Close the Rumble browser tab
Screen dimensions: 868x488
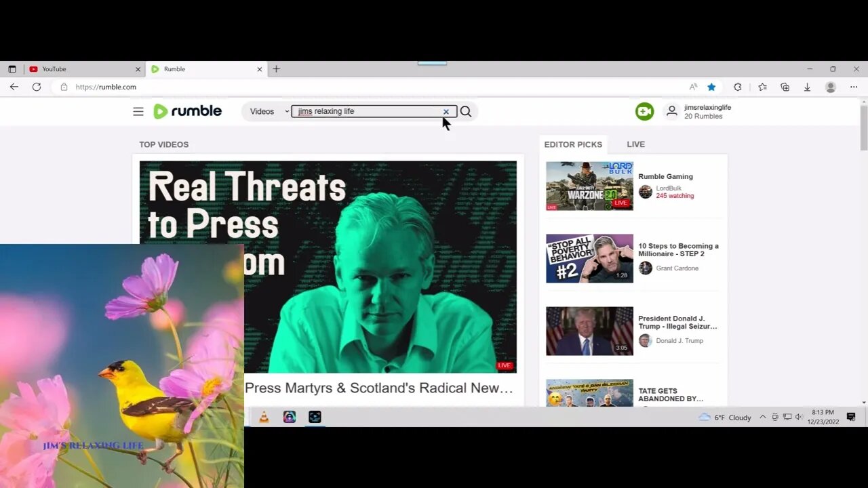259,69
